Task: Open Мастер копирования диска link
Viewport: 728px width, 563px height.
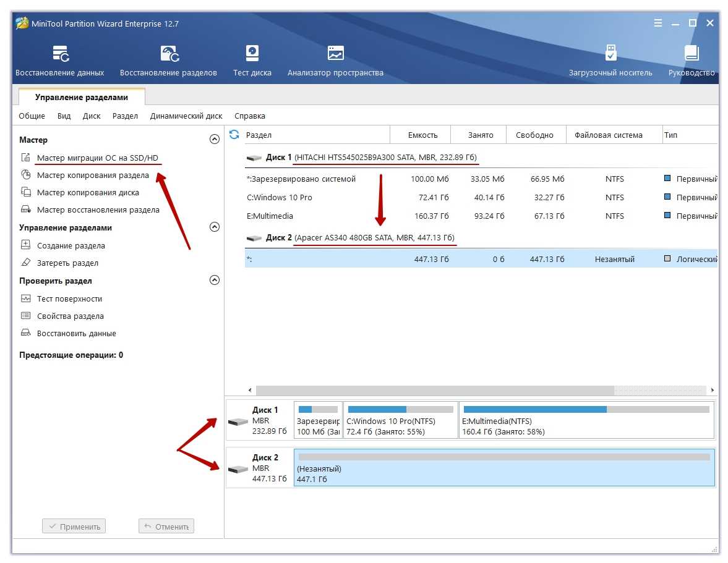Action: click(88, 192)
